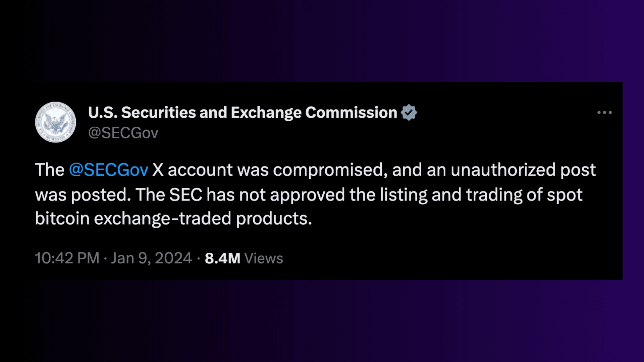Follow the blue @SECGov mention in the post
Image resolution: width=644 pixels, height=362 pixels.
[x=109, y=170]
